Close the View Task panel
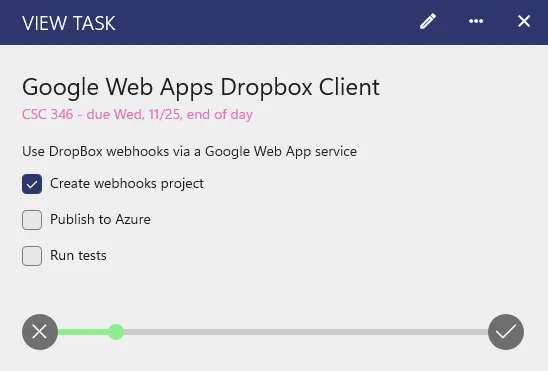Screen dimensions: 548x371 [x=524, y=21]
